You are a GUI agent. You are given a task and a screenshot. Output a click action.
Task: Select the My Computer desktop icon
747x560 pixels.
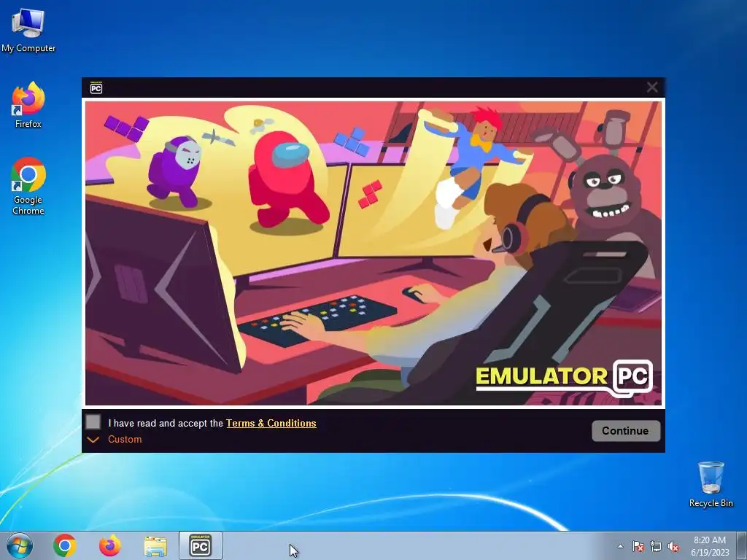click(x=28, y=31)
